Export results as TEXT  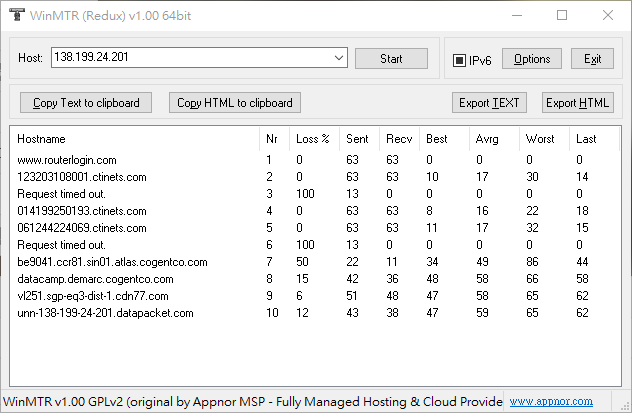point(489,103)
